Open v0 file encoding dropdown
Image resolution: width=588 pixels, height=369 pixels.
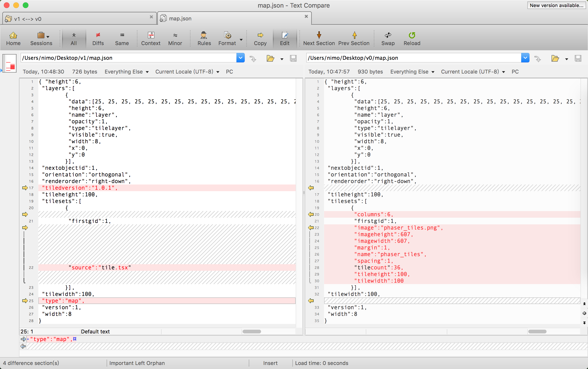(x=475, y=71)
